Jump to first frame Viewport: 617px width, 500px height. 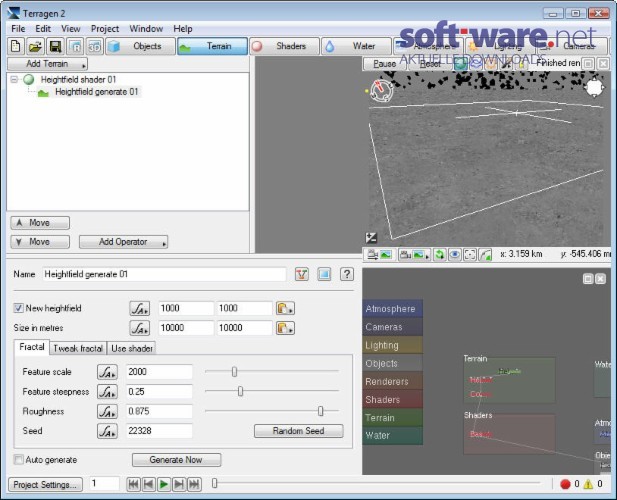(x=133, y=484)
